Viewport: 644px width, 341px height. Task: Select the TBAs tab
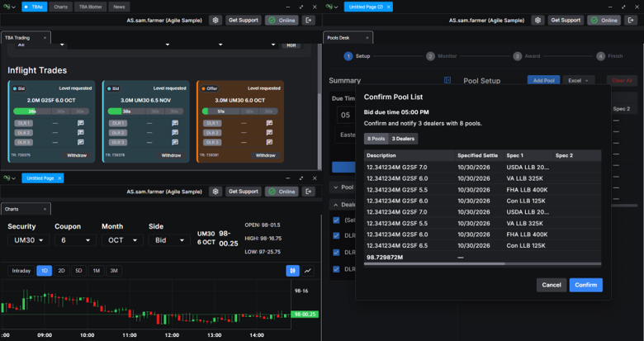(x=35, y=7)
